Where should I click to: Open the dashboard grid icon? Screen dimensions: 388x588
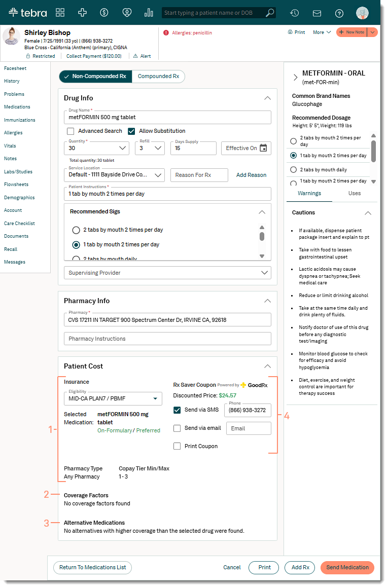coord(60,12)
